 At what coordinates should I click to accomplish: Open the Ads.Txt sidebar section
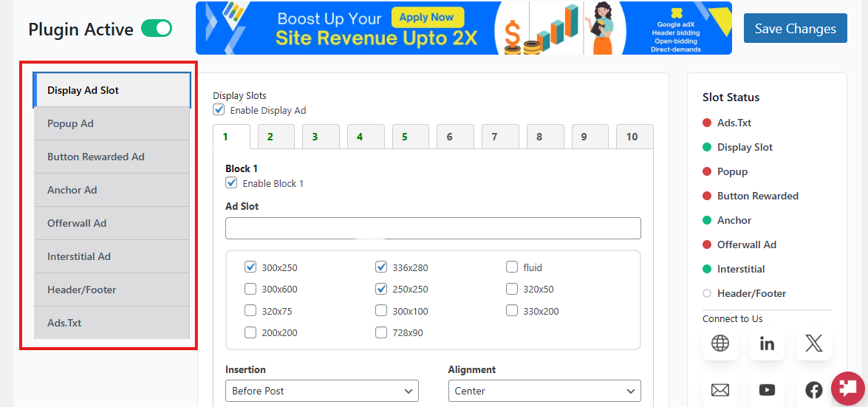(x=112, y=323)
